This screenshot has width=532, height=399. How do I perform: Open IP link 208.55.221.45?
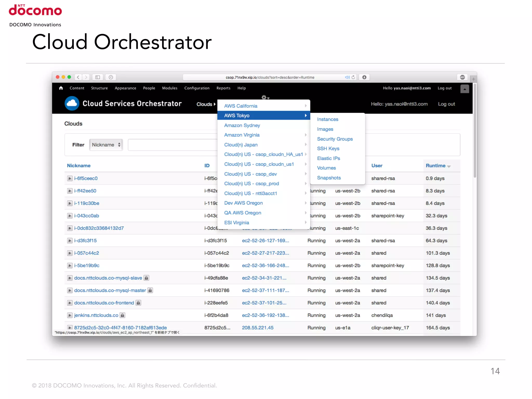click(x=258, y=328)
